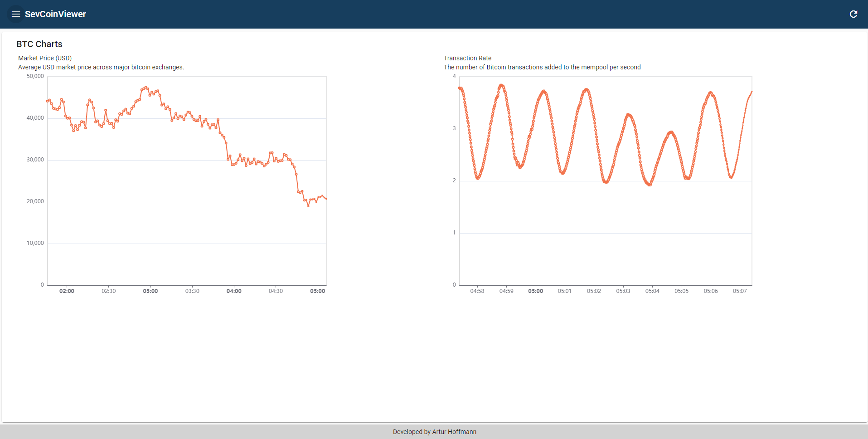868x439 pixels.
Task: Click the lowest price point on Market Price chart
Action: click(x=308, y=206)
